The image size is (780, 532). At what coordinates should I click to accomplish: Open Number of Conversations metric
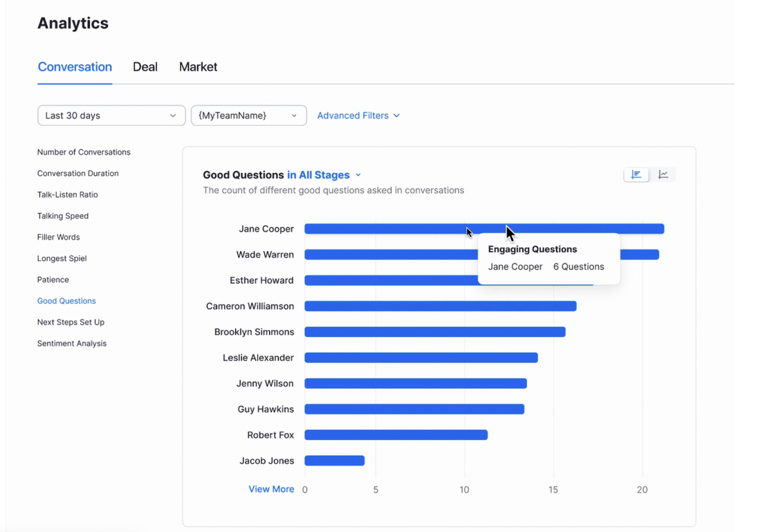point(84,152)
